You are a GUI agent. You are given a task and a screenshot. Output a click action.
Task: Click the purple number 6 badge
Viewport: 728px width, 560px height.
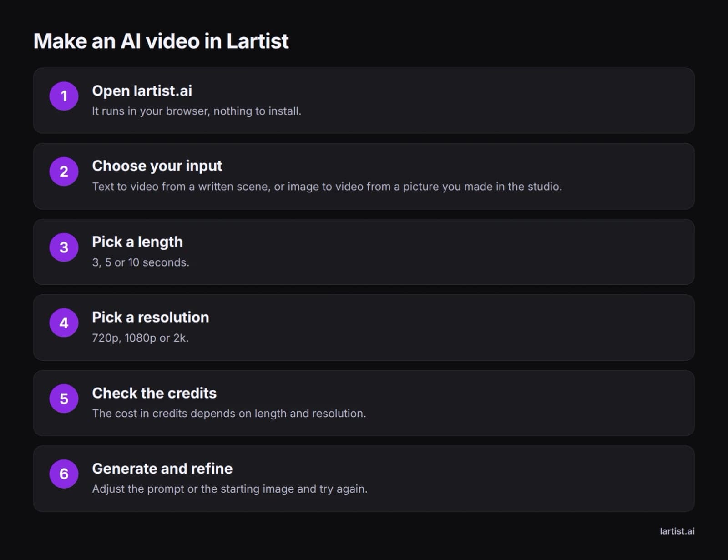pos(64,474)
